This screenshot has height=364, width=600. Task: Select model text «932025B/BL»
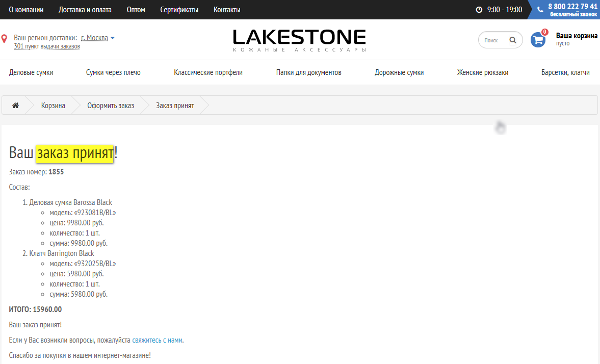click(95, 264)
